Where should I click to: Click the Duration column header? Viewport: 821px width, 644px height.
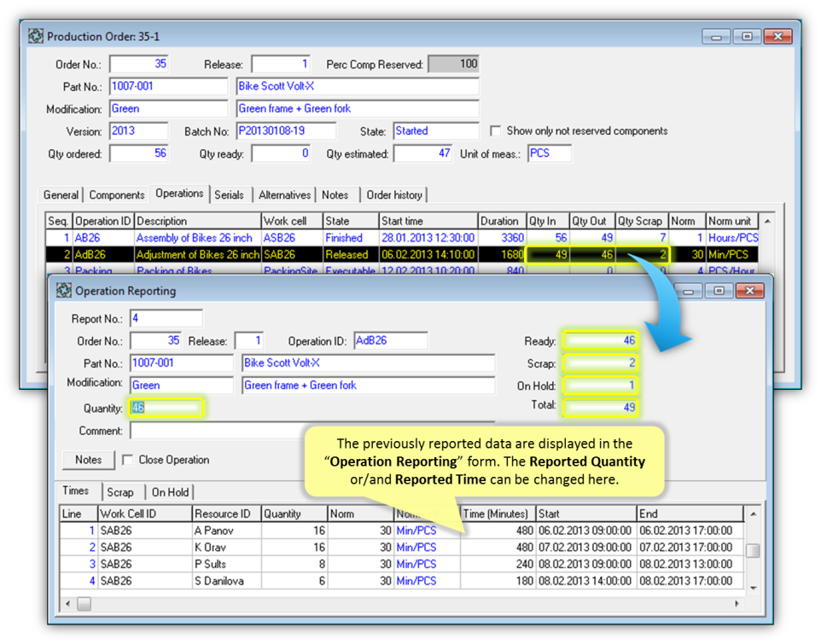coord(502,221)
